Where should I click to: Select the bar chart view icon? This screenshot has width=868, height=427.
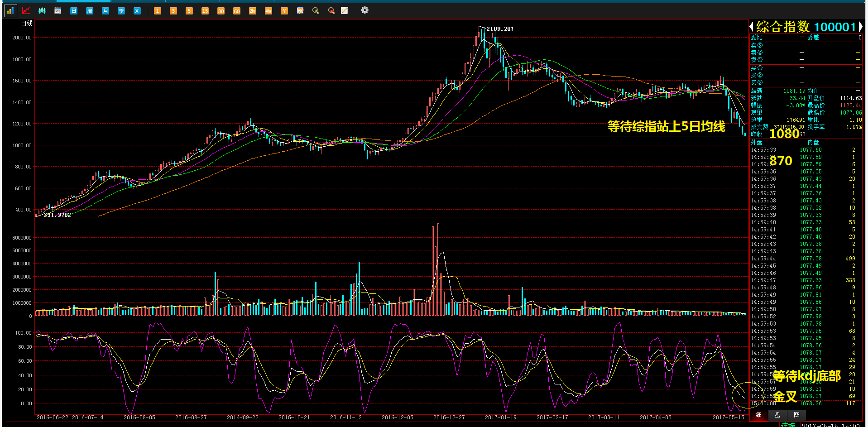[x=10, y=10]
